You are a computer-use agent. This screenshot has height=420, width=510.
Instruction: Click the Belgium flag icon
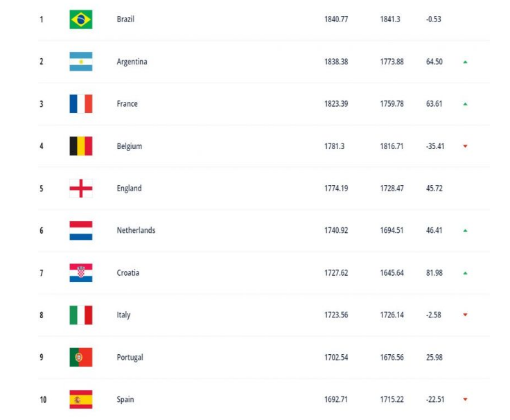coord(81,146)
